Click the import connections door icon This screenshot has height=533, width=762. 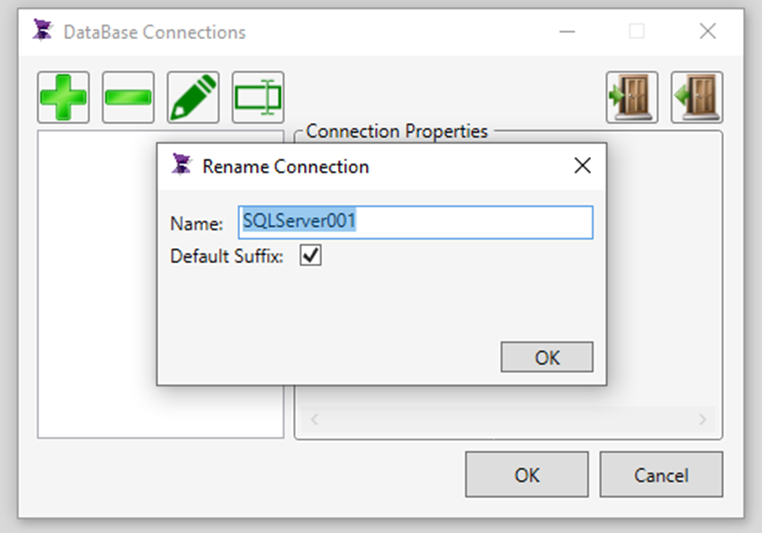[x=632, y=97]
